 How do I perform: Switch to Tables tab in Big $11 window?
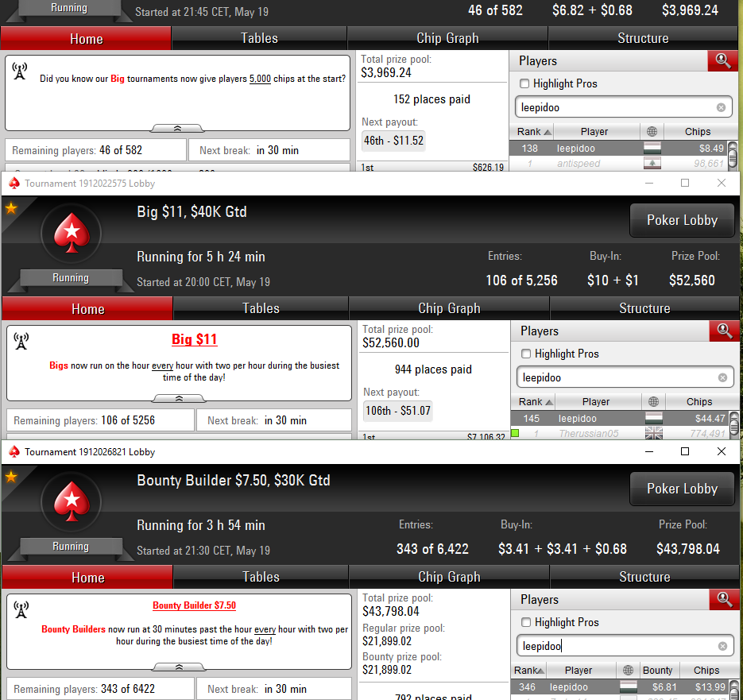pos(261,308)
